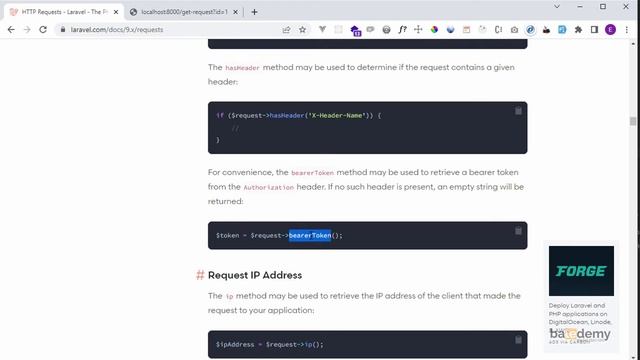Viewport: 640px width, 360px height.
Task: Go back to the previous page
Action: [11, 29]
